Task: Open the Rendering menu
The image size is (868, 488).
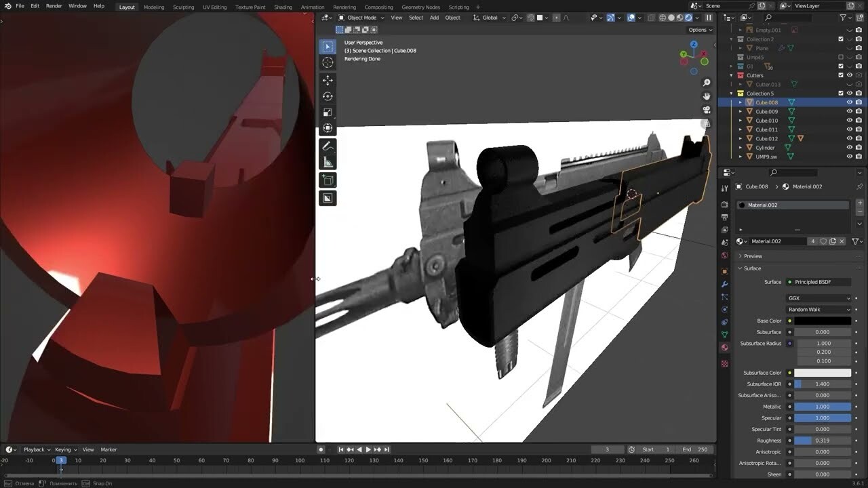Action: click(x=344, y=7)
